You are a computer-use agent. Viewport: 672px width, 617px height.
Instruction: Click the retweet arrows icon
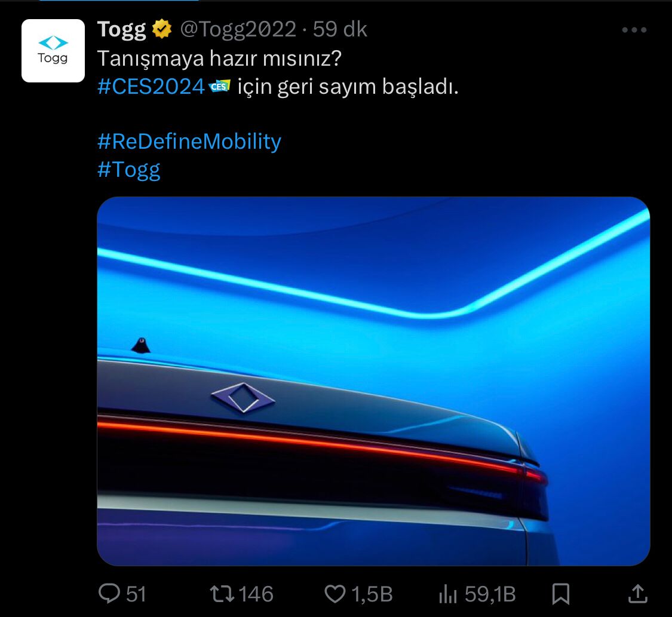[x=222, y=594]
